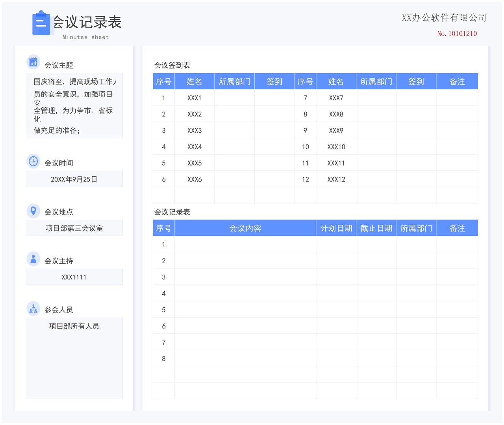Click the person icon beside 会议主持
This screenshot has width=504, height=425.
coord(33,259)
